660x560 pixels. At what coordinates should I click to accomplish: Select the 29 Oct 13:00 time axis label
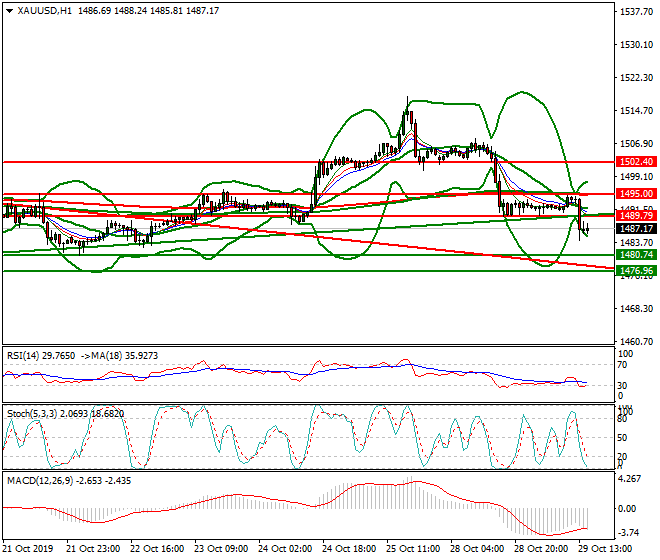(605, 549)
